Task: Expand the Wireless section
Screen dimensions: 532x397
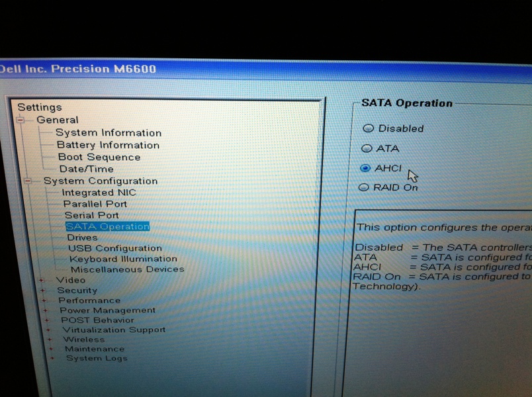Action: [x=50, y=339]
